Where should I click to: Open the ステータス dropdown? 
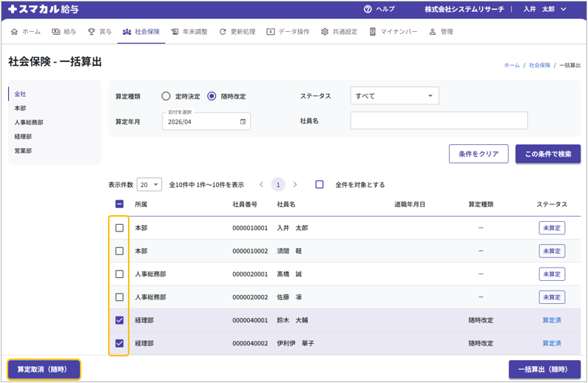[x=394, y=96]
